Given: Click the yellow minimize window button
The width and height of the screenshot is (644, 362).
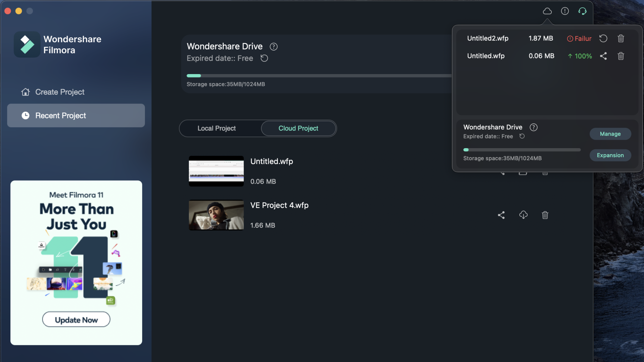Looking at the screenshot, I should 19,11.
